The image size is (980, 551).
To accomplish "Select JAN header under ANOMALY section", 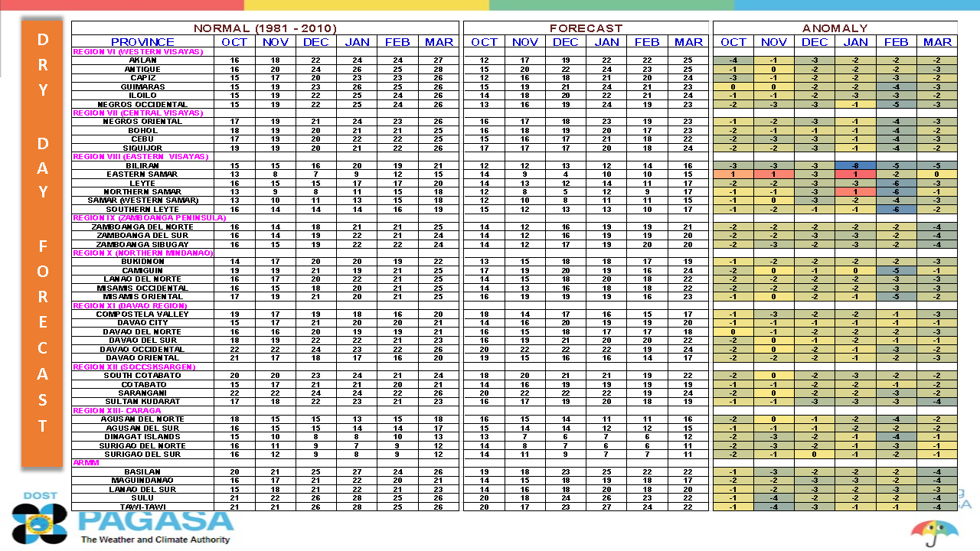I will [x=855, y=41].
